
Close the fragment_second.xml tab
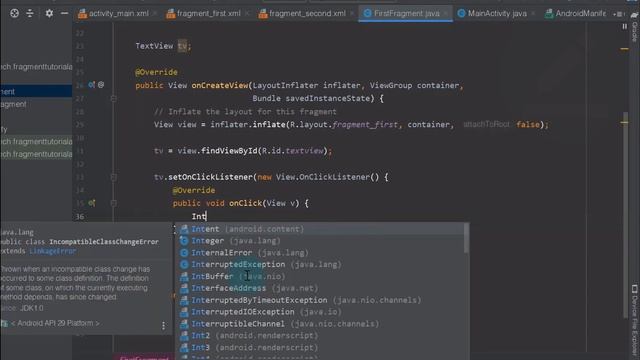(352, 13)
